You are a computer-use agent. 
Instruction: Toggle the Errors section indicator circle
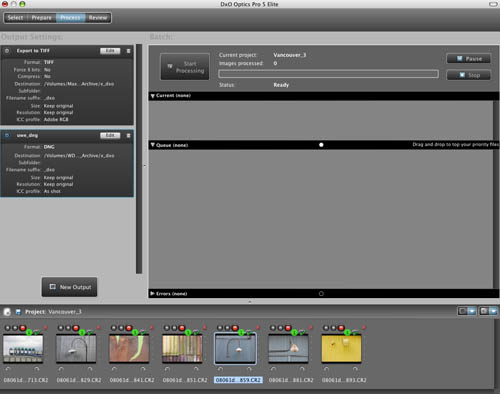coord(321,294)
